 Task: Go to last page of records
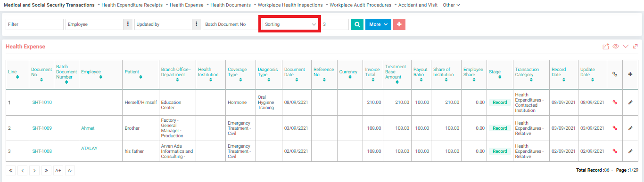click(46, 171)
